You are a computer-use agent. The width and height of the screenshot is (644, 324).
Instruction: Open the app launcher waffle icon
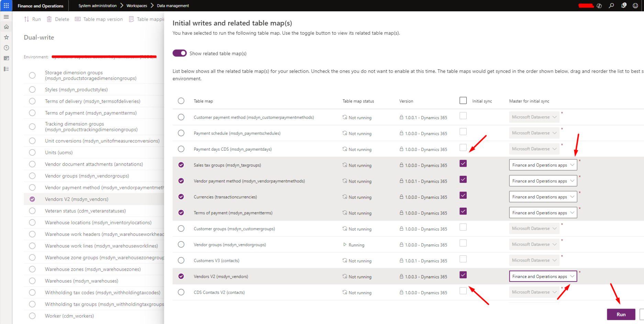pyautogui.click(x=6, y=5)
